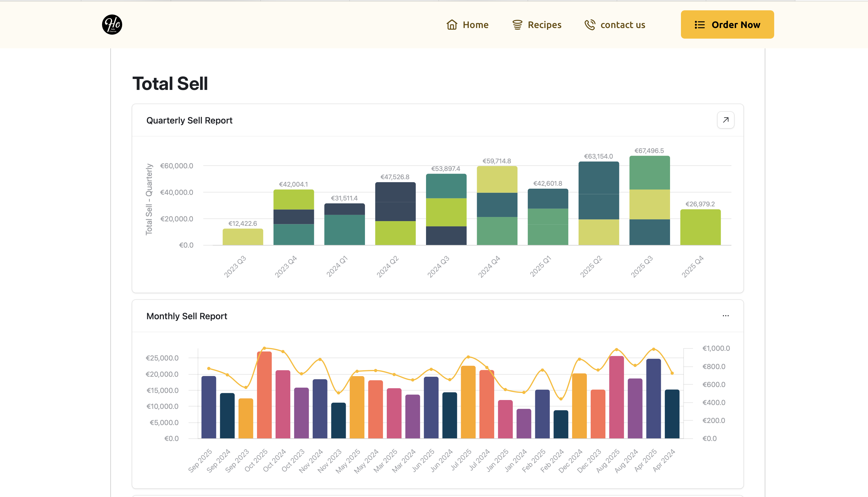The height and width of the screenshot is (497, 868).
Task: Click the contact us phone icon
Action: coord(590,24)
